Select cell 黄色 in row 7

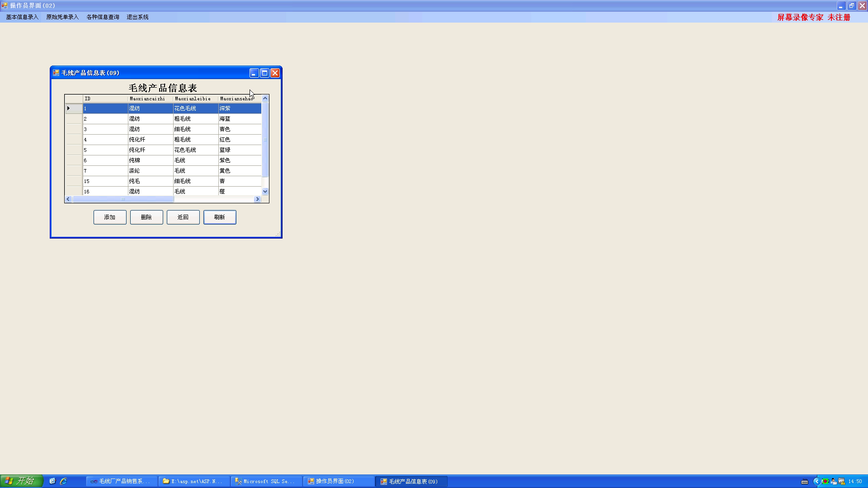pos(240,171)
